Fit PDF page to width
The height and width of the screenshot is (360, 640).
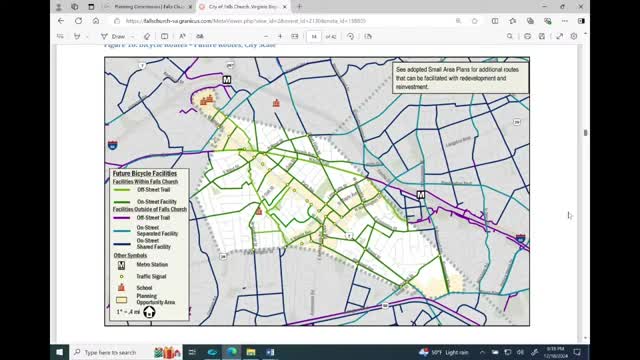pos(295,36)
